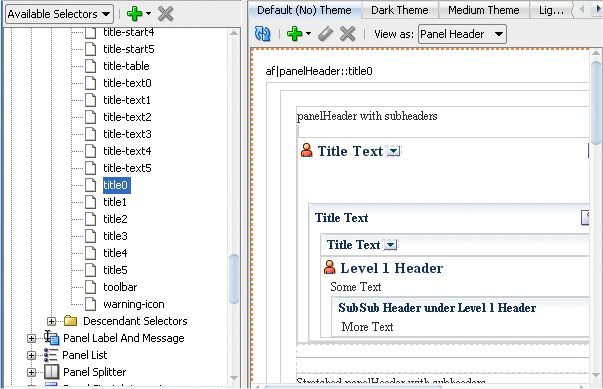This screenshot has height=389, width=603.
Task: Switch to Default (No) Theme tab
Action: click(304, 10)
